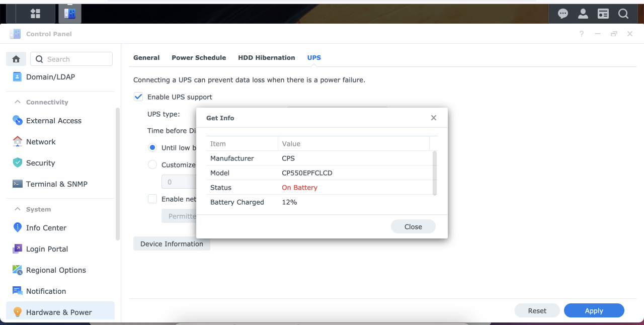Select the Customize radio button
Image resolution: width=644 pixels, height=325 pixels.
coord(152,165)
